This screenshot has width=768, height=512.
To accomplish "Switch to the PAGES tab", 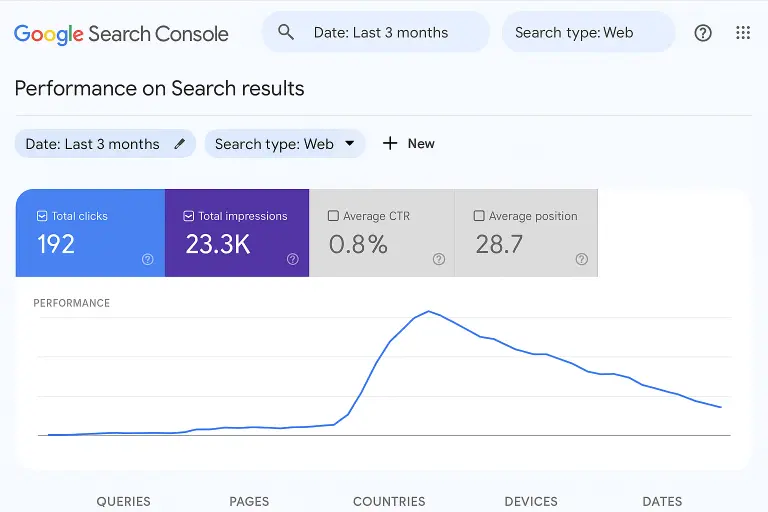I will pyautogui.click(x=249, y=501).
